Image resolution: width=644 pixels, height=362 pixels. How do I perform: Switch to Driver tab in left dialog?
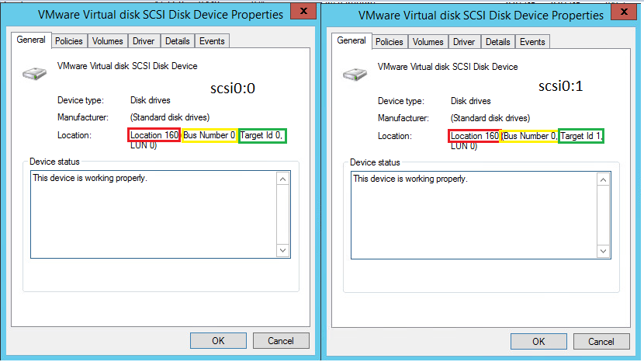pyautogui.click(x=144, y=41)
